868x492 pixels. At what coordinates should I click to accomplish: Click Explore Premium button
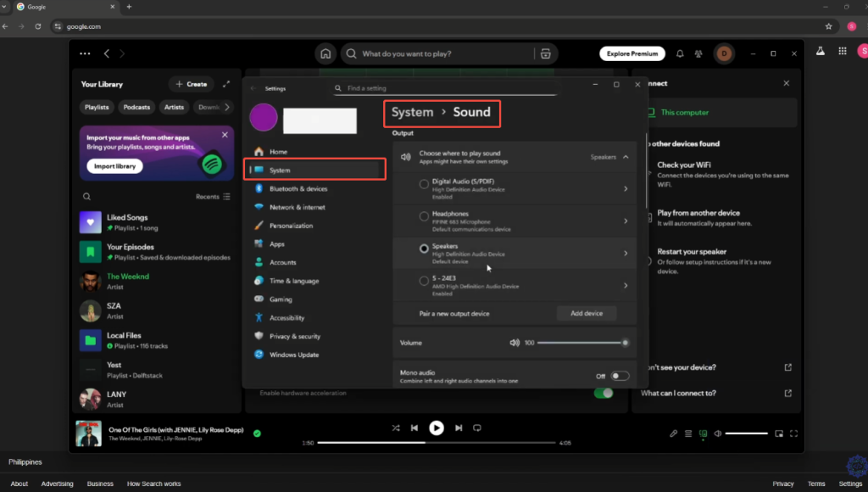pos(632,53)
